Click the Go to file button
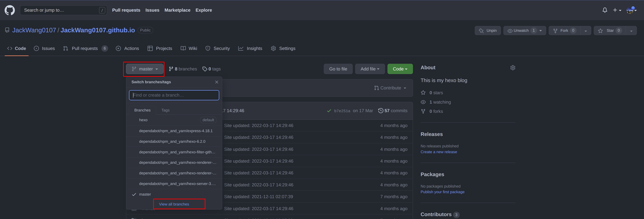This screenshot has height=219, width=644. (x=338, y=69)
